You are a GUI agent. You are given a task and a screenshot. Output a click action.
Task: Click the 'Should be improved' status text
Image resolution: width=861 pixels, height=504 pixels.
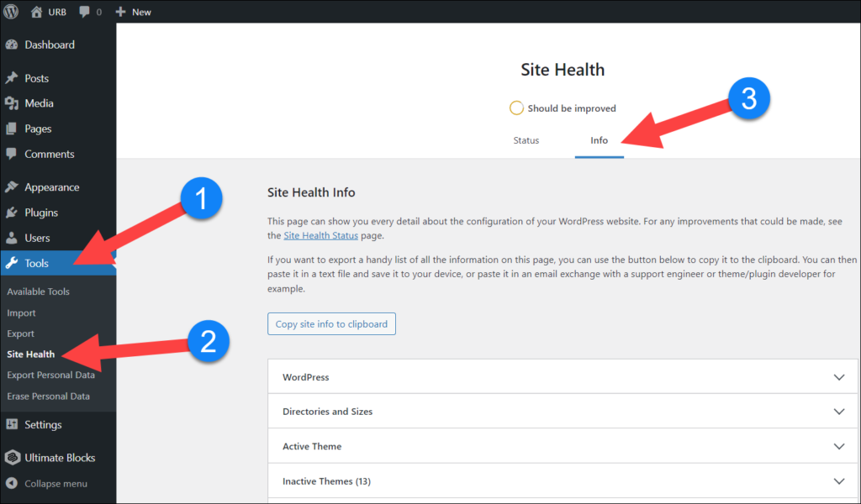point(572,108)
